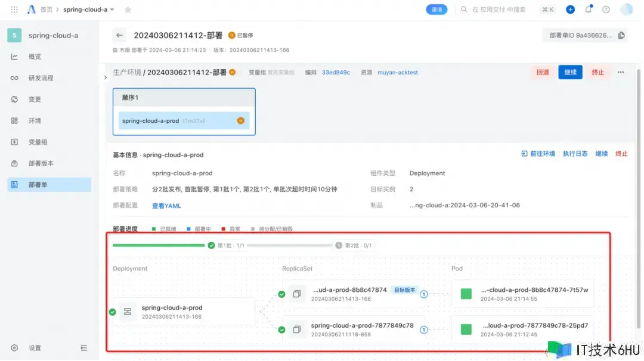Open the app grid launcher icon

tap(14, 10)
